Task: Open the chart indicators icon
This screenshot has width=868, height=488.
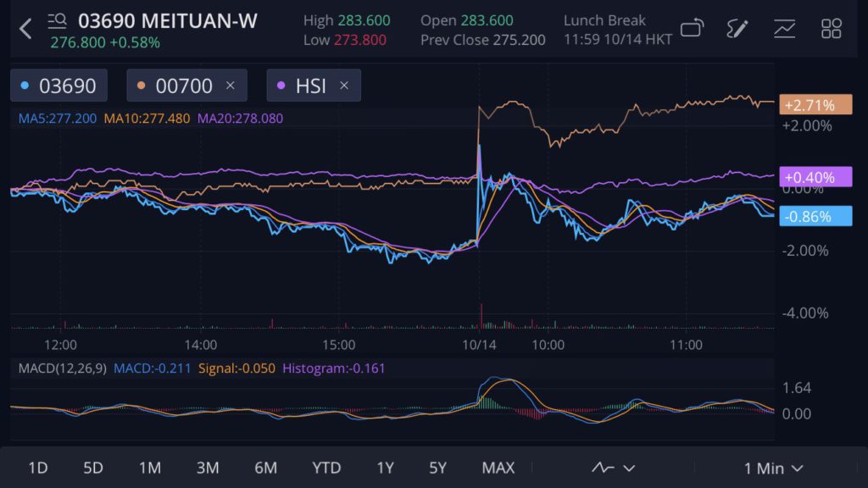Action: click(x=784, y=28)
